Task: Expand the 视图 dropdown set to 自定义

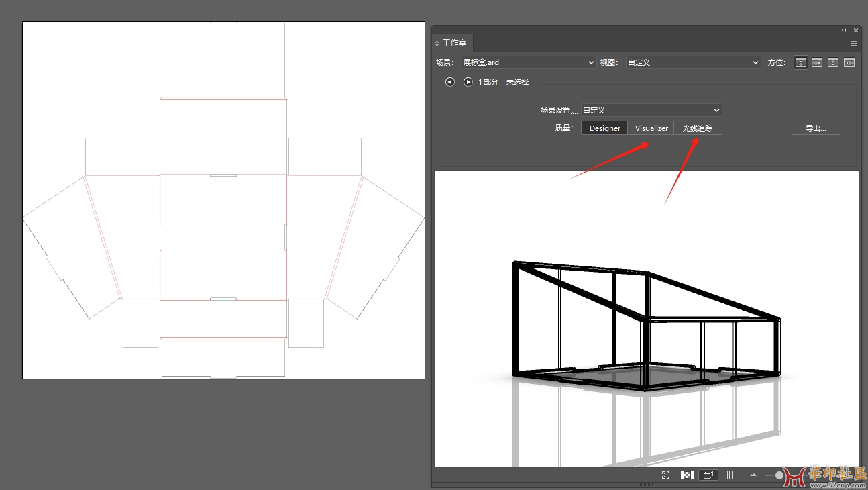Action: point(692,62)
